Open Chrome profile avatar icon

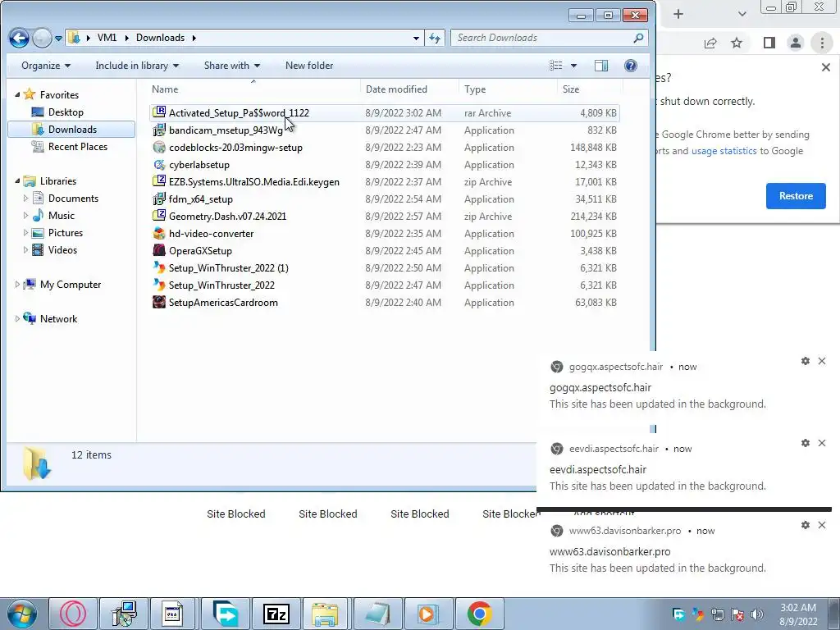pyautogui.click(x=796, y=43)
